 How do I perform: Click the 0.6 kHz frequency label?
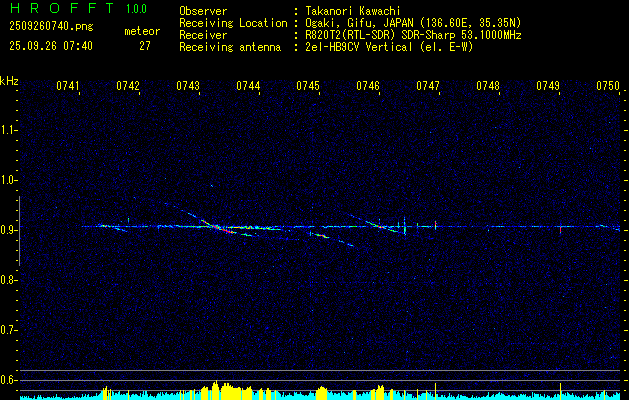point(9,380)
